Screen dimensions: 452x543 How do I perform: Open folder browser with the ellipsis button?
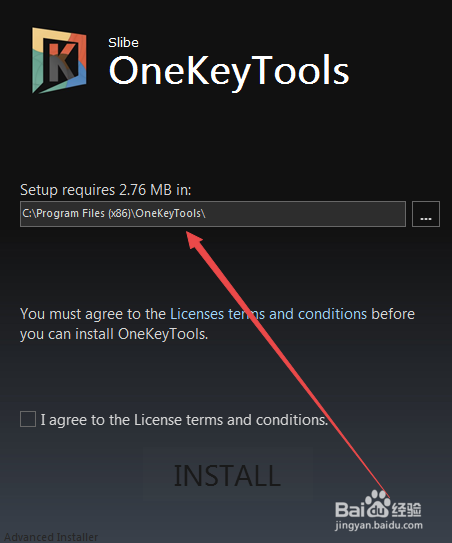(426, 214)
